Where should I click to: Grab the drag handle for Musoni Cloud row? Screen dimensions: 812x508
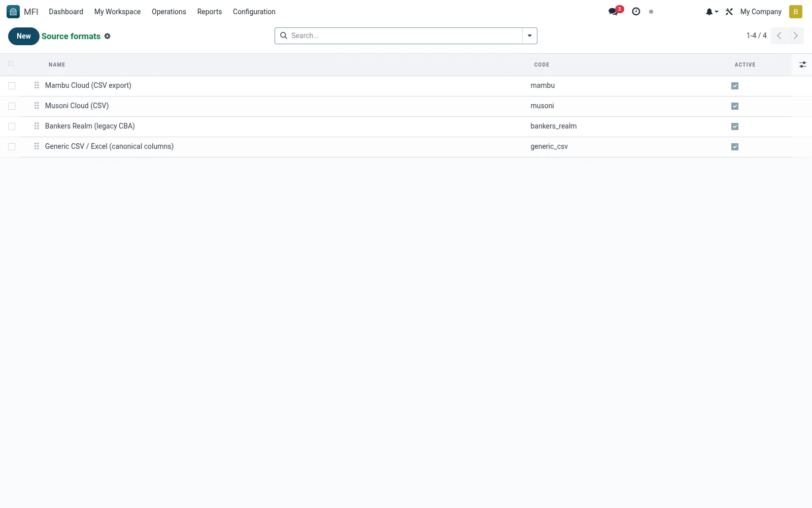37,106
